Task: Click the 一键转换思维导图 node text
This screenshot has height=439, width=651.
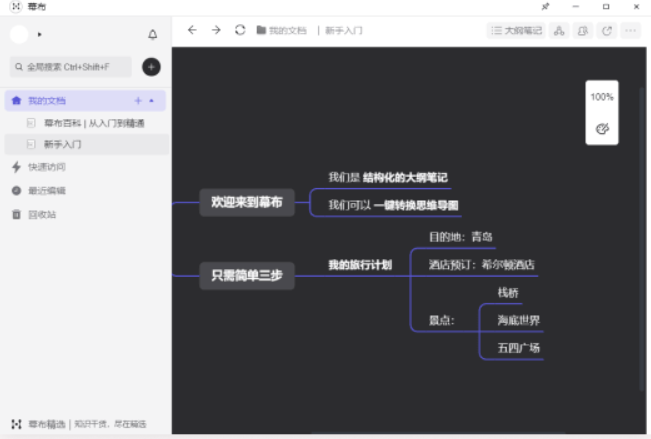Action: tap(416, 205)
